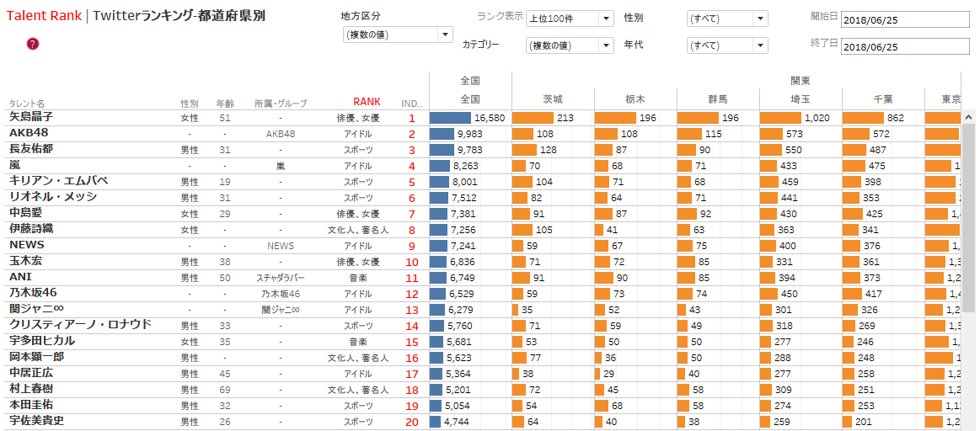Click the blue 全国 bar for 矢島晶子

(450, 118)
